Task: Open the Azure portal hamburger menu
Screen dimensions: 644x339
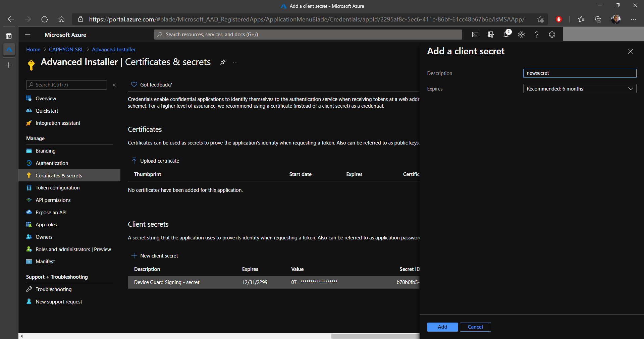Action: 28,35
